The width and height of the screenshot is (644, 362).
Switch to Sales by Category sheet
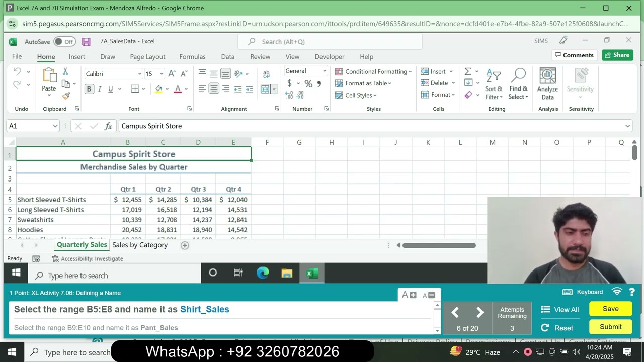click(140, 245)
